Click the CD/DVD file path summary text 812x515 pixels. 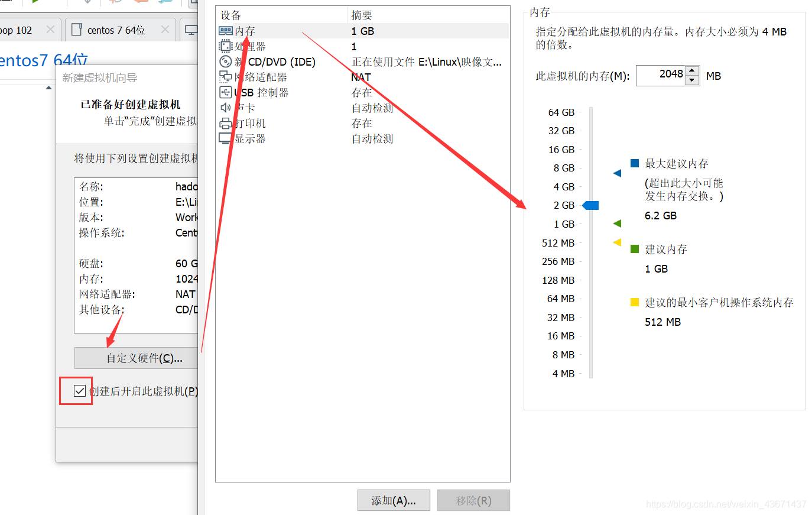pos(427,61)
